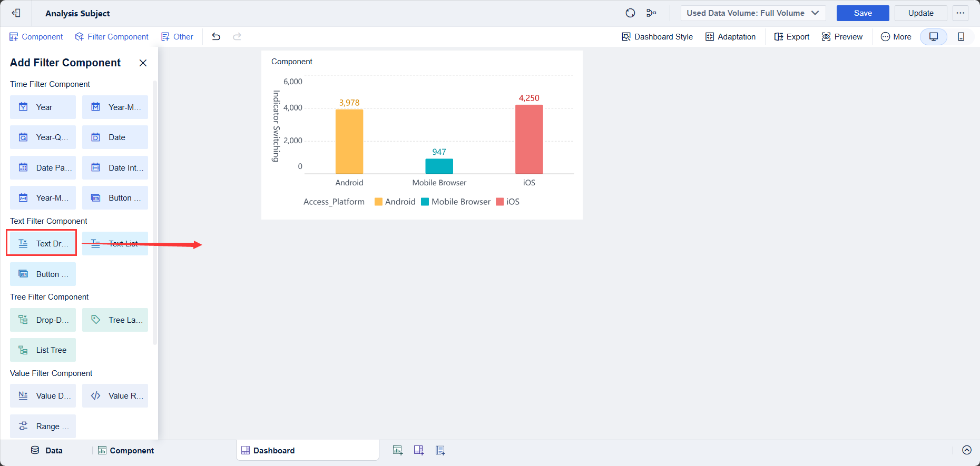Add the Button filter under Time Filter Component

point(115,198)
